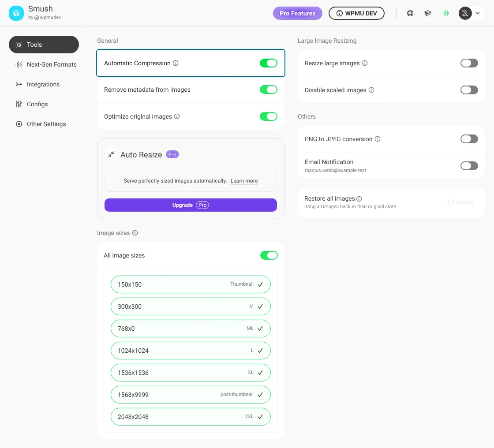Deselect the 768x0 ML size row
The width and height of the screenshot is (494, 448).
(191, 329)
